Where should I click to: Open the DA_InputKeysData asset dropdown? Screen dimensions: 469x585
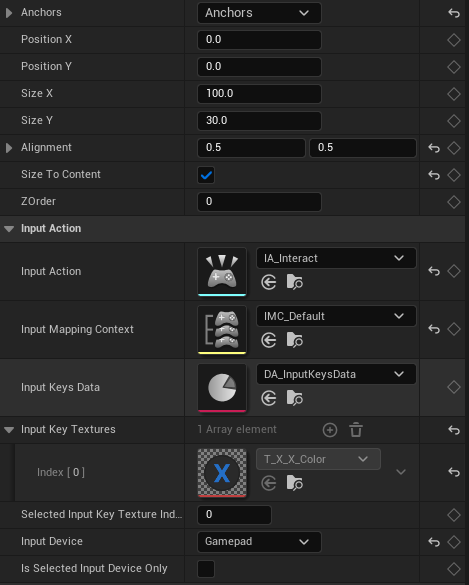(x=336, y=374)
